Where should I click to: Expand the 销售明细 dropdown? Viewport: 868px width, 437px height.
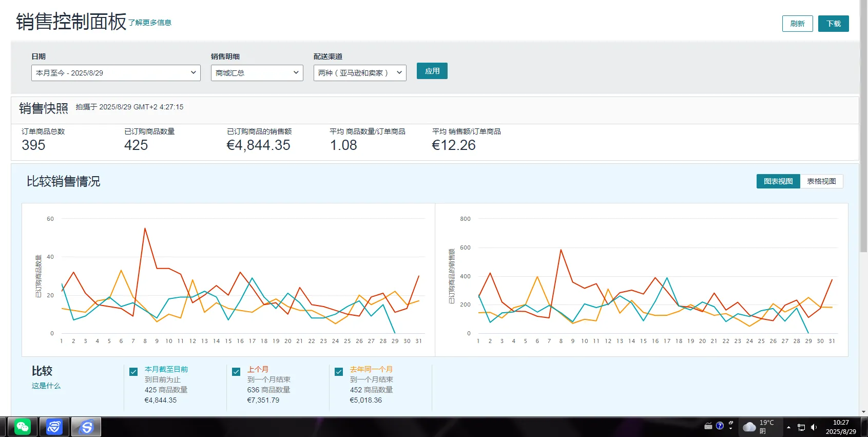(257, 73)
